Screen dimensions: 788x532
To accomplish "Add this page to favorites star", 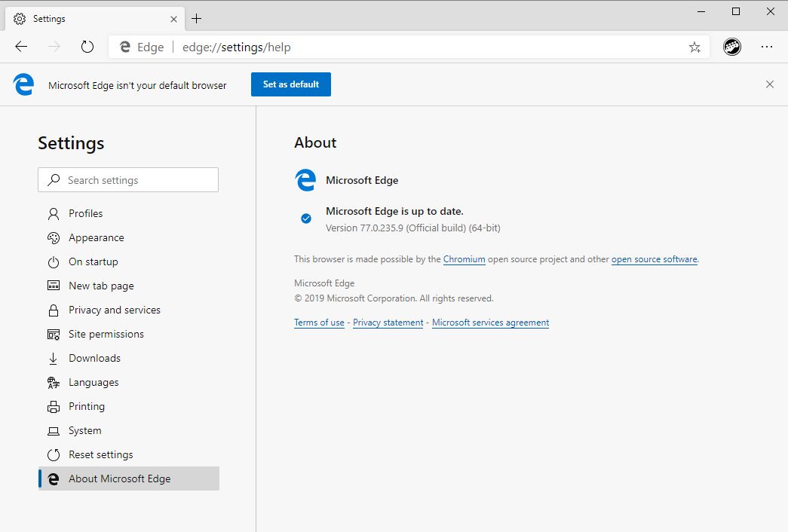I will [694, 47].
